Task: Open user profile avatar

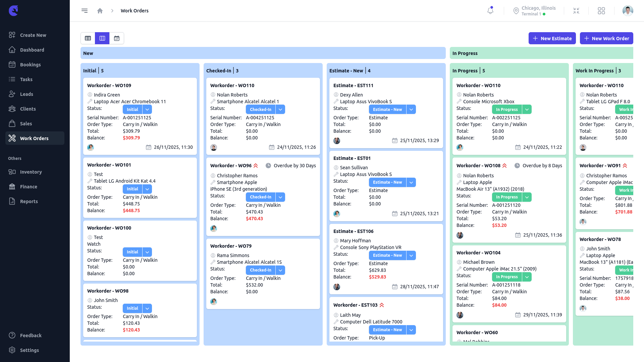Action: click(628, 11)
